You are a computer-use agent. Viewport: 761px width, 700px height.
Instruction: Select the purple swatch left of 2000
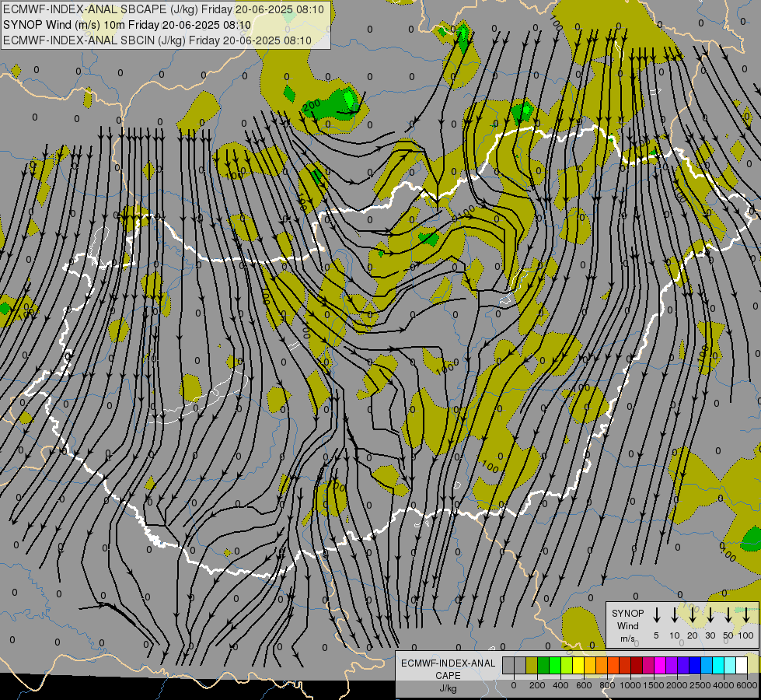point(672,665)
